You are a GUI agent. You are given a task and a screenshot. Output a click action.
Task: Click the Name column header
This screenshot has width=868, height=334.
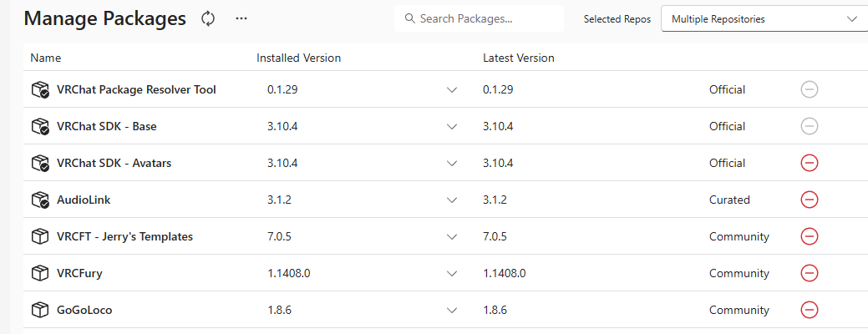pyautogui.click(x=46, y=58)
